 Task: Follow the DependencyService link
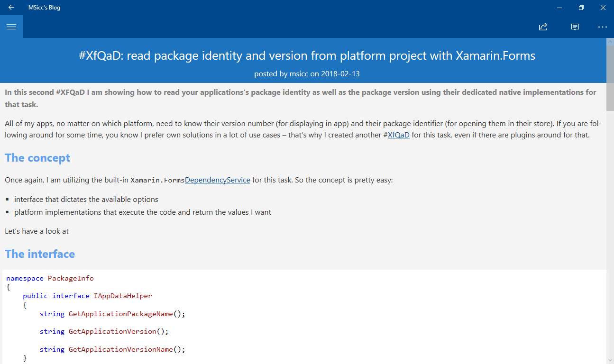[218, 180]
